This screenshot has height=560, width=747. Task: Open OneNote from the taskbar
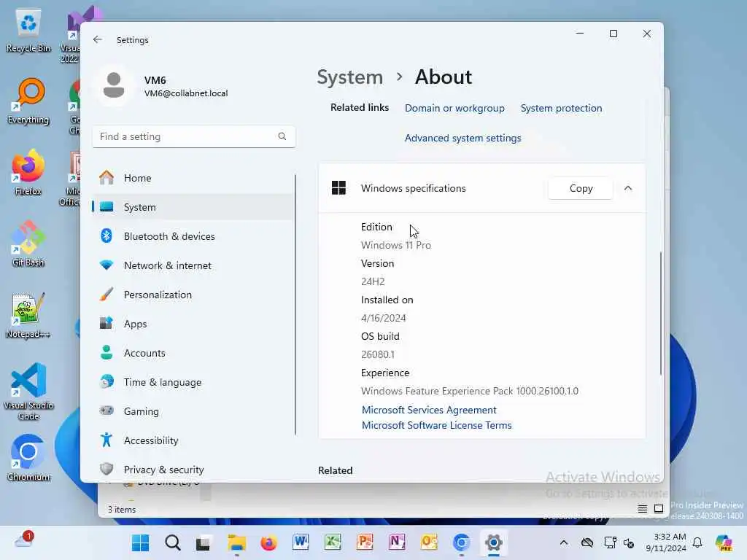(x=397, y=542)
